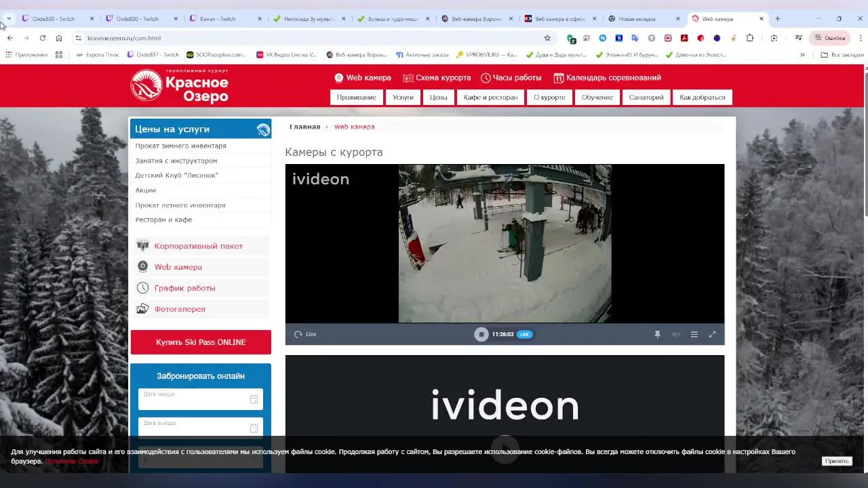
Task: Click the first camera video feed
Action: coord(505,244)
